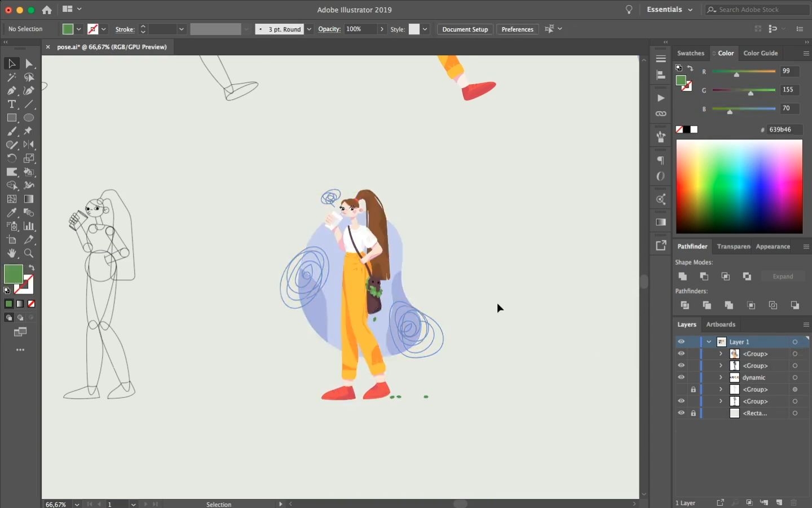The image size is (812, 508).
Task: Collapse Layer 1 disclosure arrow
Action: pyautogui.click(x=709, y=342)
